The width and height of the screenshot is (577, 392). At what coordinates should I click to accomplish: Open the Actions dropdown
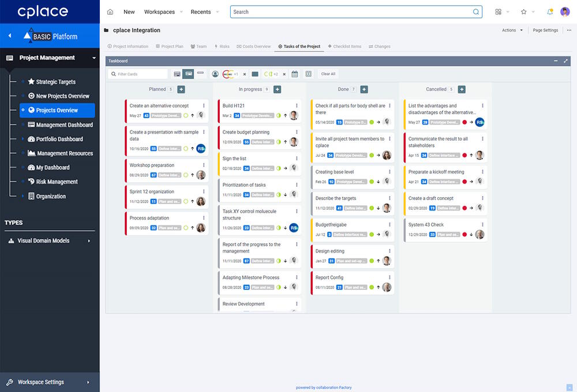[512, 30]
